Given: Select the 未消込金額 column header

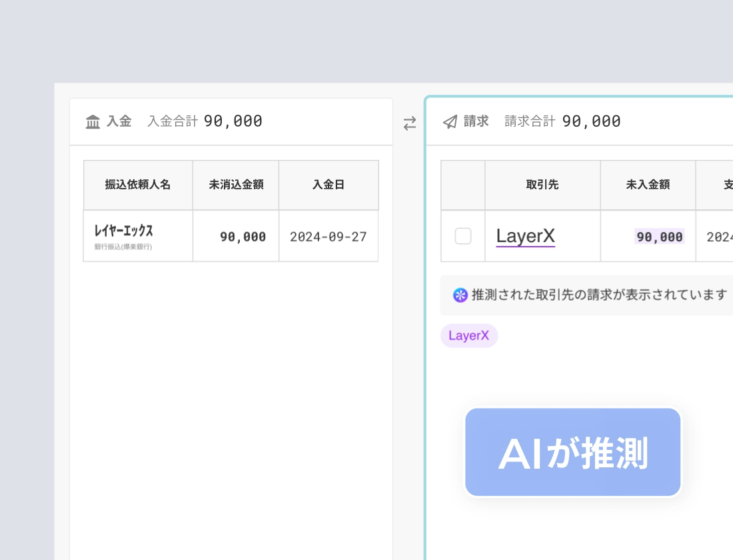Looking at the screenshot, I should pos(235,185).
